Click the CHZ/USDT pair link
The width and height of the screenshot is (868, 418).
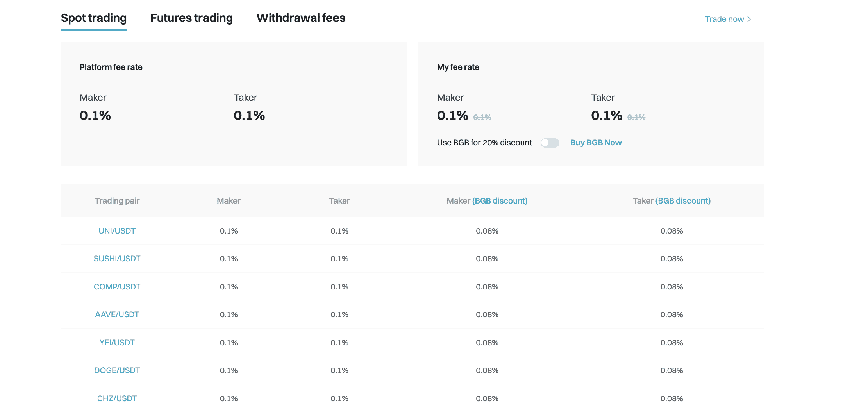117,398
